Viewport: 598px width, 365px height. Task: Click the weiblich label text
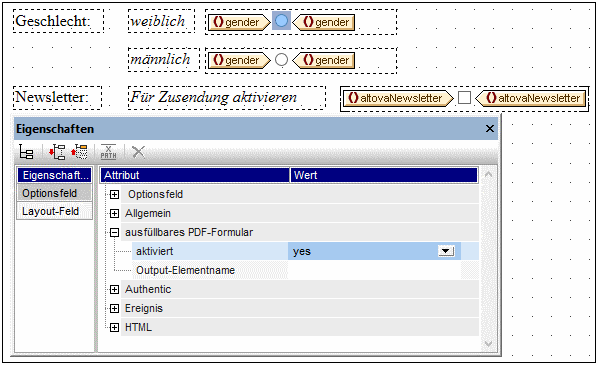pyautogui.click(x=158, y=21)
